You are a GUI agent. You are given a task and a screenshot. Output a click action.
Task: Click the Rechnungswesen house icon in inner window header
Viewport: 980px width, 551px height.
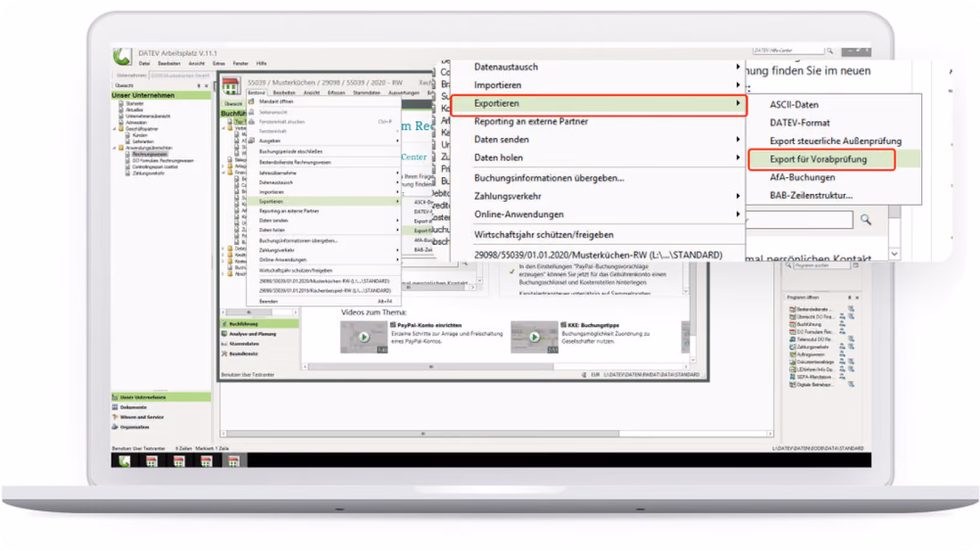pyautogui.click(x=231, y=86)
